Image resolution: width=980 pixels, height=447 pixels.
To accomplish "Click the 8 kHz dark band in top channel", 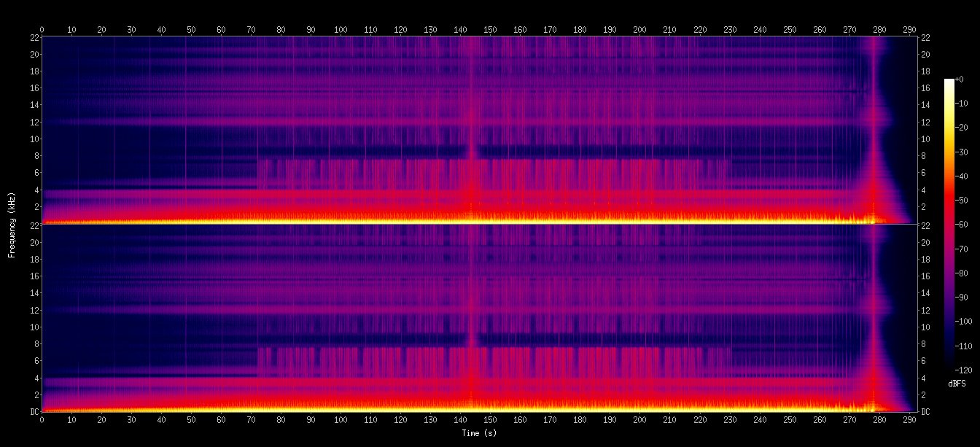I will click(x=365, y=152).
